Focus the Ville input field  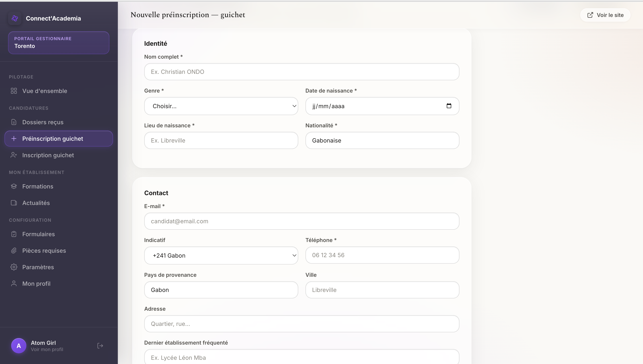(382, 290)
